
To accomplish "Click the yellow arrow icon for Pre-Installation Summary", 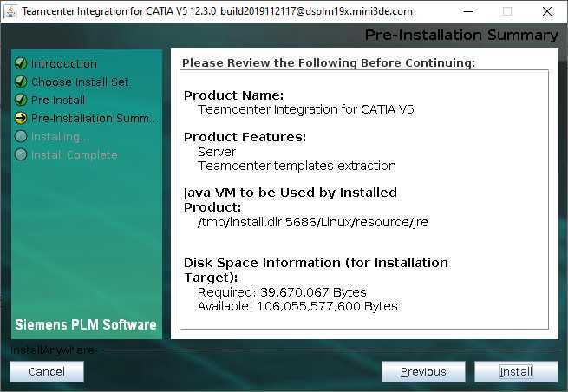I will [21, 118].
